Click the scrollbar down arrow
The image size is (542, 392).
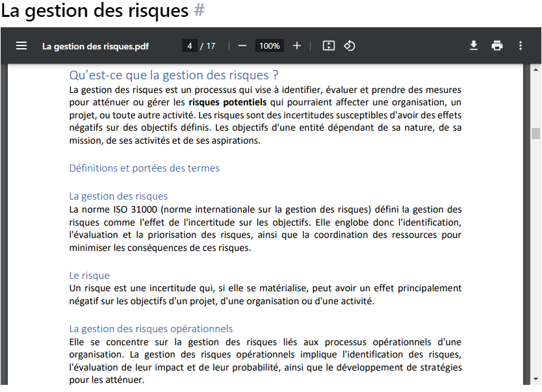coord(536,380)
